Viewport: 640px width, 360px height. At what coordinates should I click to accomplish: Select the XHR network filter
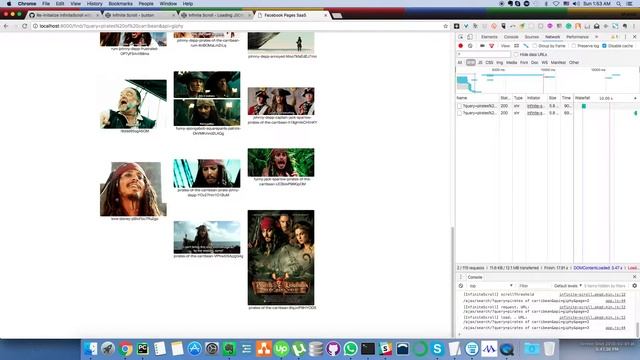pyautogui.click(x=471, y=62)
